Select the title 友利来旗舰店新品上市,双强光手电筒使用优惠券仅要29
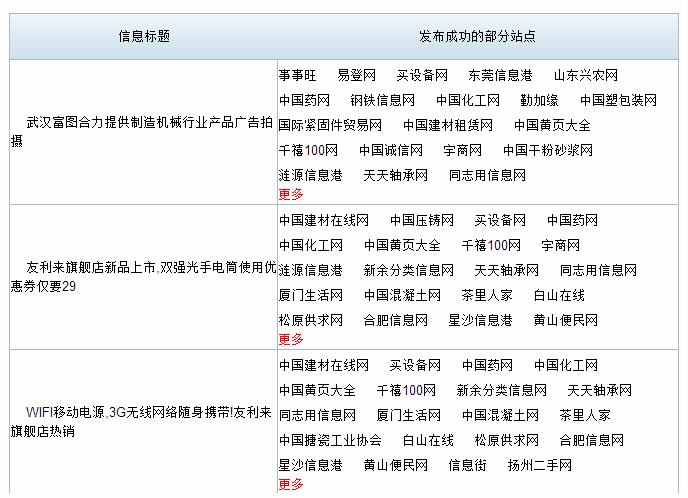This screenshot has width=688, height=498. (x=143, y=276)
